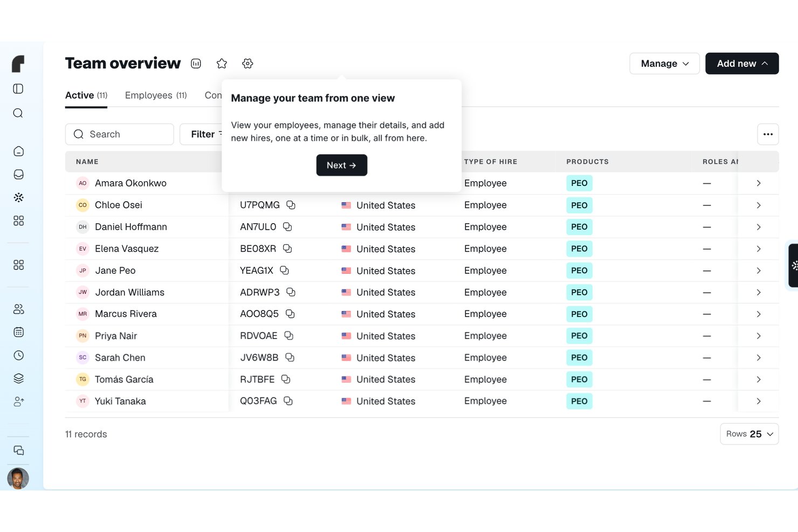Toggle the sidebar panel icon

point(18,88)
